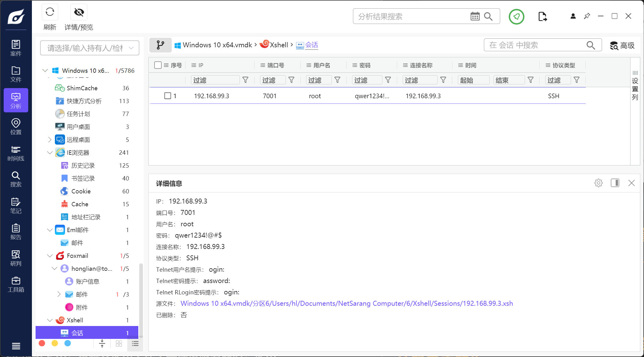This screenshot has height=357, width=644.
Task: Click the refresh (刷新) icon
Action: (x=50, y=12)
